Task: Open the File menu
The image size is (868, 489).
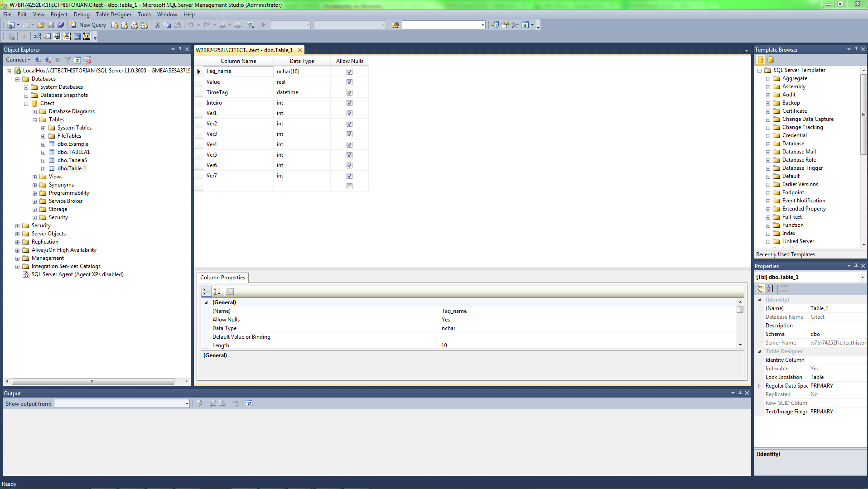Action: pos(7,14)
